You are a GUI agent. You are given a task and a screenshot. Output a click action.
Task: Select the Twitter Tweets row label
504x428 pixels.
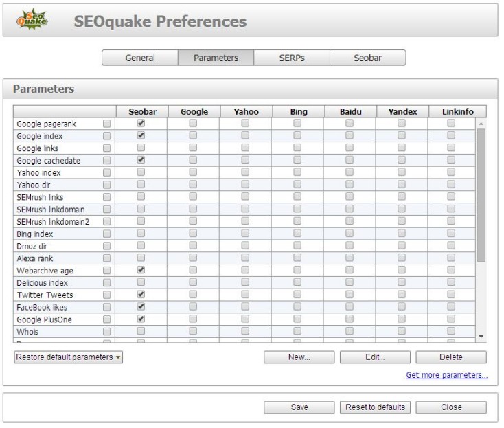point(45,295)
